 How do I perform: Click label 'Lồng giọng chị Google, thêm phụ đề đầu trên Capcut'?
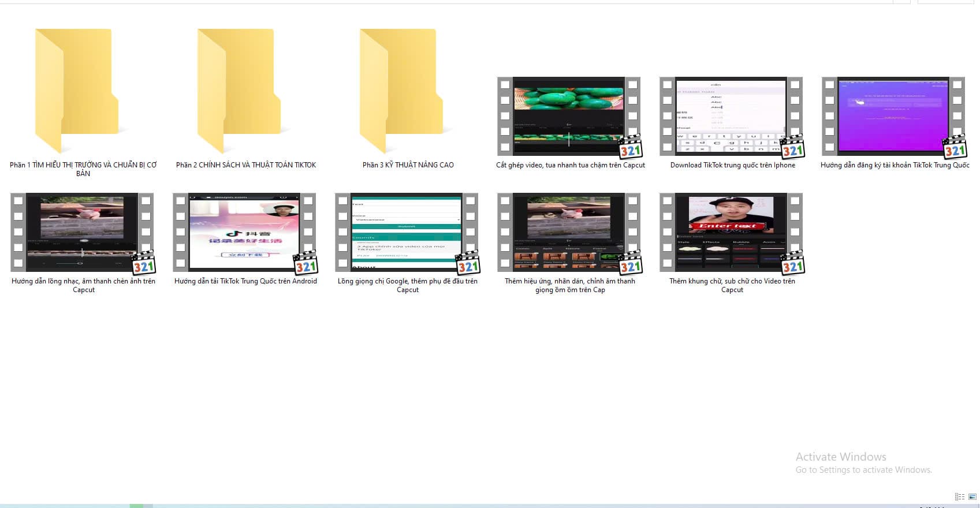point(408,285)
